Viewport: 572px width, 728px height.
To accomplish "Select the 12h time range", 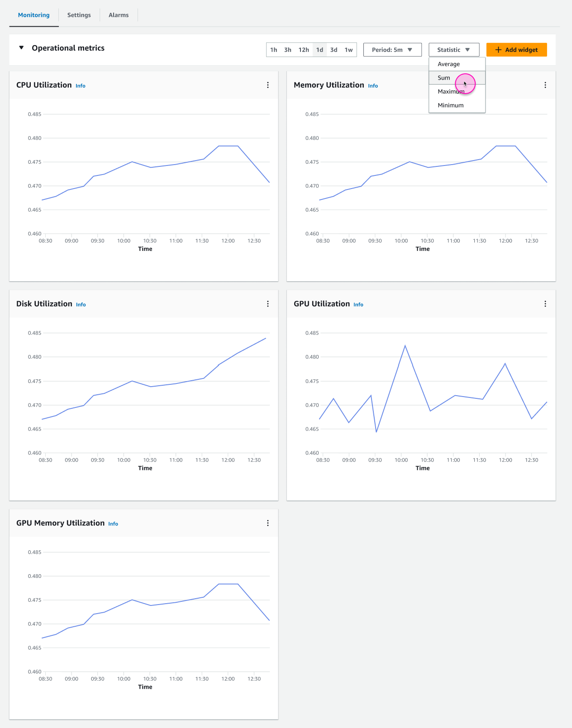I will [304, 50].
